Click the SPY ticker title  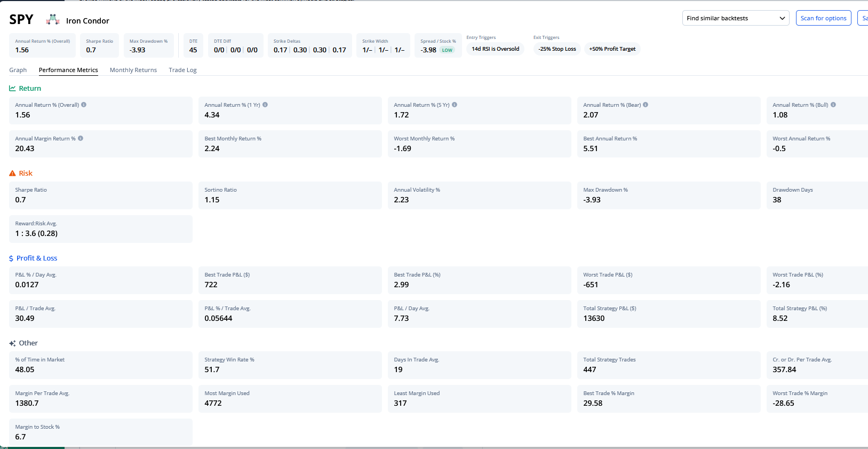pos(21,20)
